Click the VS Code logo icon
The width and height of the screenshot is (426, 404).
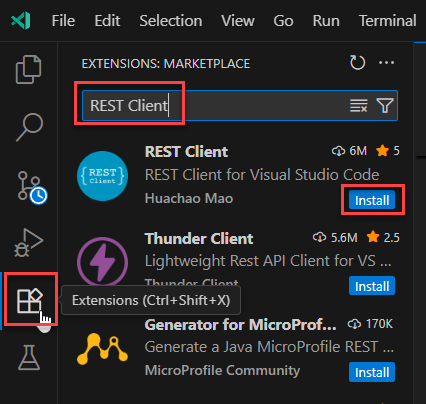(x=21, y=21)
